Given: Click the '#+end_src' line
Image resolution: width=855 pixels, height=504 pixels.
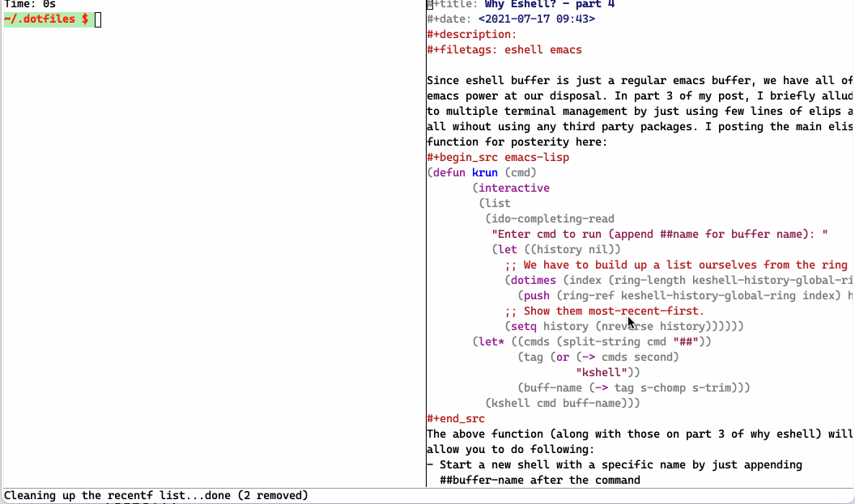Looking at the screenshot, I should 456,418.
